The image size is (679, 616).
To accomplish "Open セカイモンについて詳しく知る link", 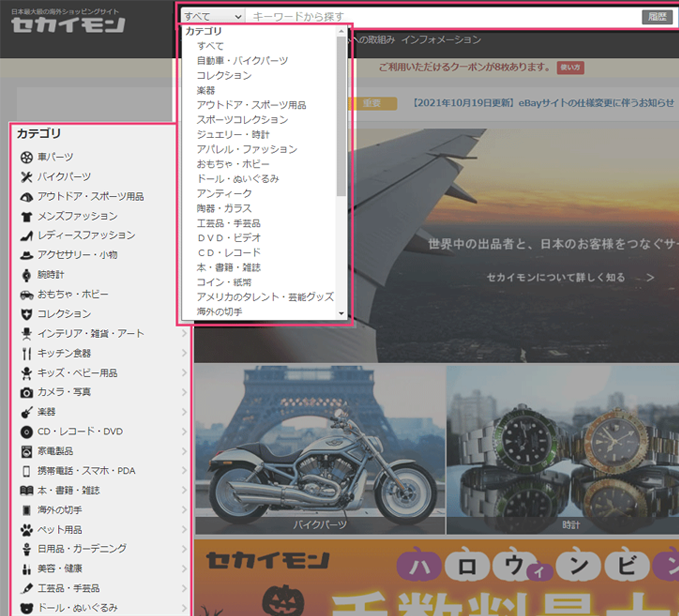I will (x=570, y=277).
